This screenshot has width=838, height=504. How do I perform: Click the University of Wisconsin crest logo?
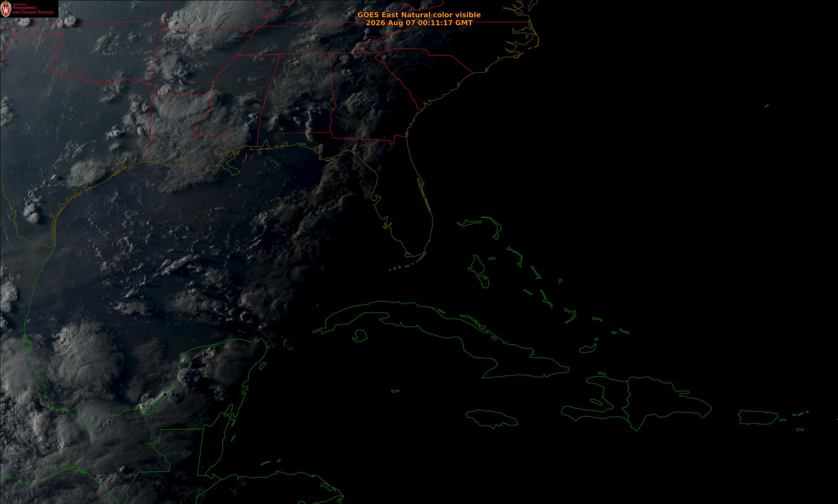[6, 9]
